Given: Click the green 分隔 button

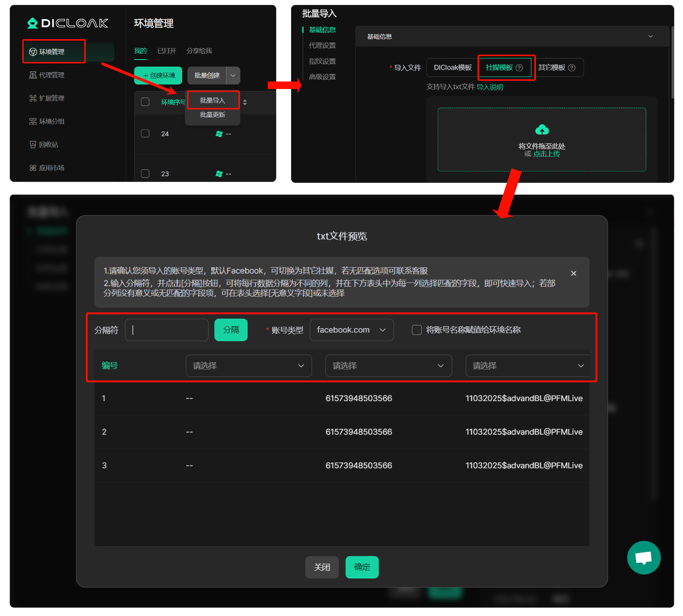Looking at the screenshot, I should point(231,330).
